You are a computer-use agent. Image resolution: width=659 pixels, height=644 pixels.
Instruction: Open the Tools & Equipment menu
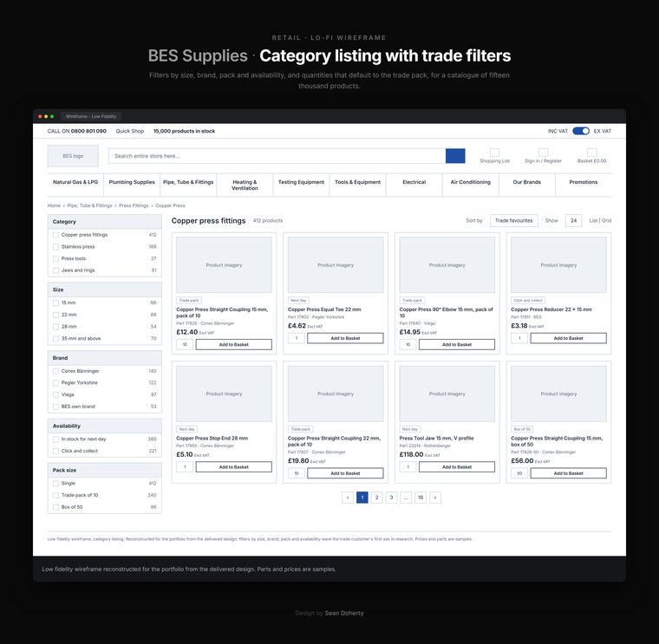(x=357, y=185)
